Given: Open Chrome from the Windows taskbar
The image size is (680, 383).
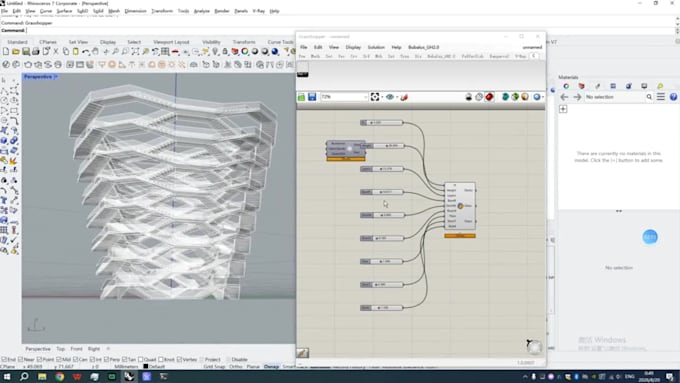Looking at the screenshot, I should click(59, 376).
